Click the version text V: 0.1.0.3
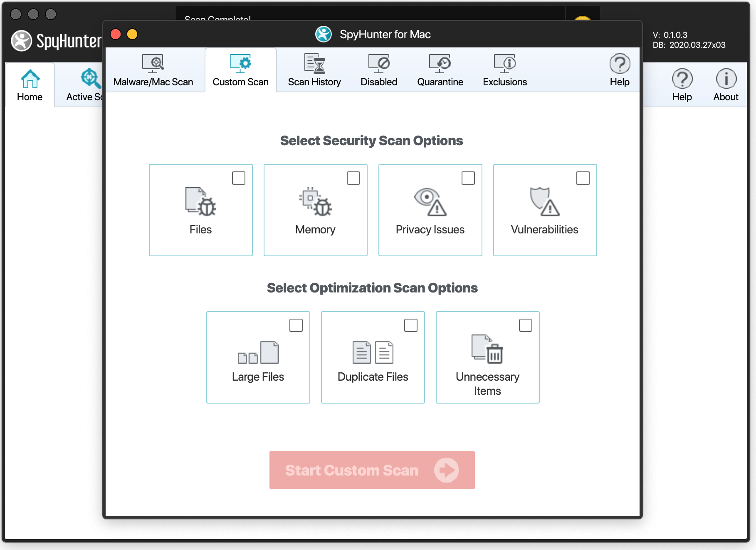The width and height of the screenshot is (756, 550). (x=670, y=35)
